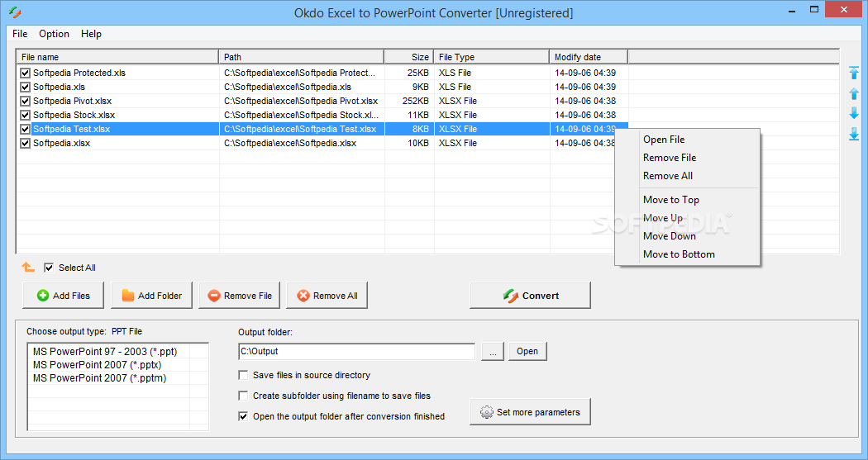Click the move-up arrow icon
The height and width of the screenshot is (460, 868).
point(854,93)
